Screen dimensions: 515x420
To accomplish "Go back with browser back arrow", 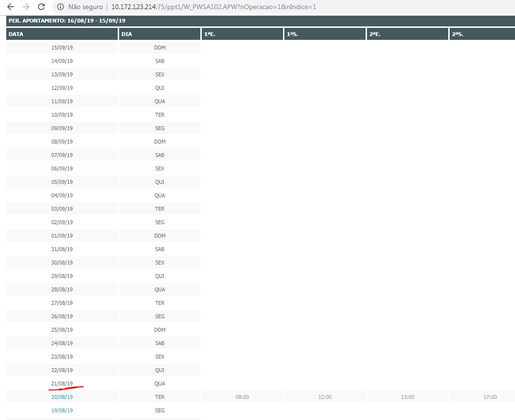I will pos(11,7).
